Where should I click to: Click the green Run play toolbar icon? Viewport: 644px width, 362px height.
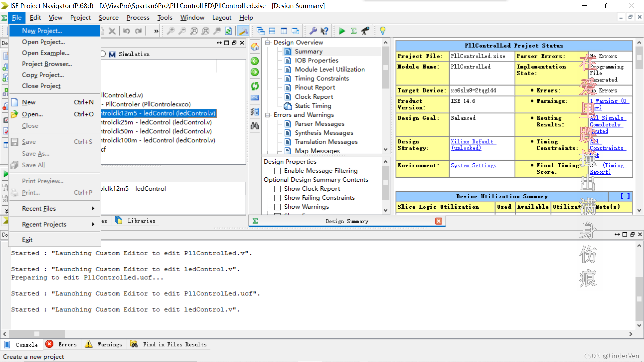[342, 31]
